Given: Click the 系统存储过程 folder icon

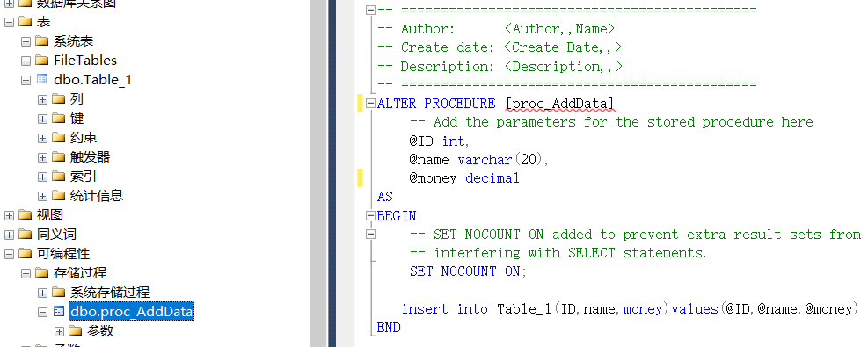Looking at the screenshot, I should pos(59,292).
